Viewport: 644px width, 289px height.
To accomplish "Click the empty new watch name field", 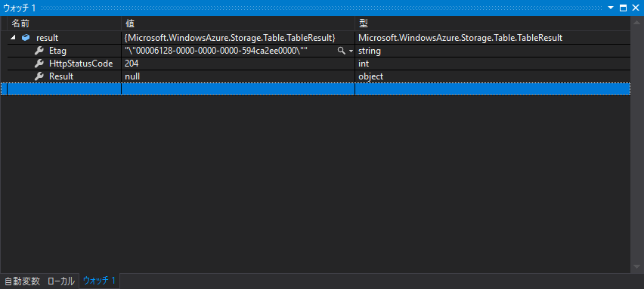I will point(64,89).
